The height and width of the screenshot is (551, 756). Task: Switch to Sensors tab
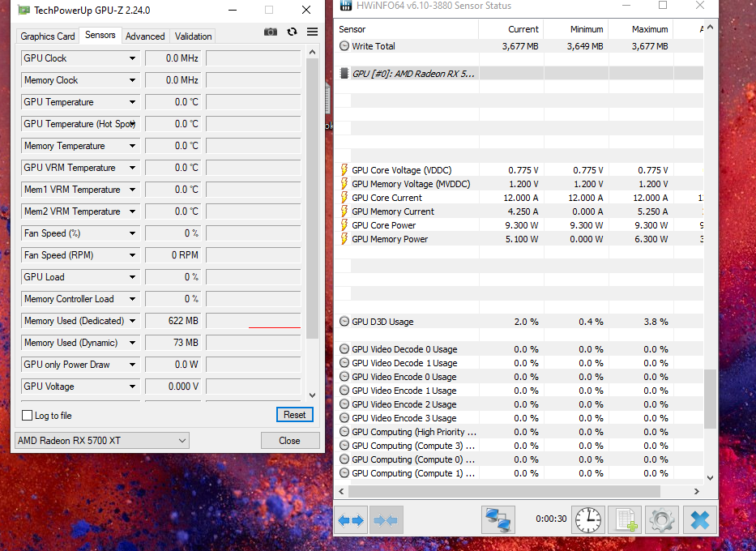click(x=100, y=35)
